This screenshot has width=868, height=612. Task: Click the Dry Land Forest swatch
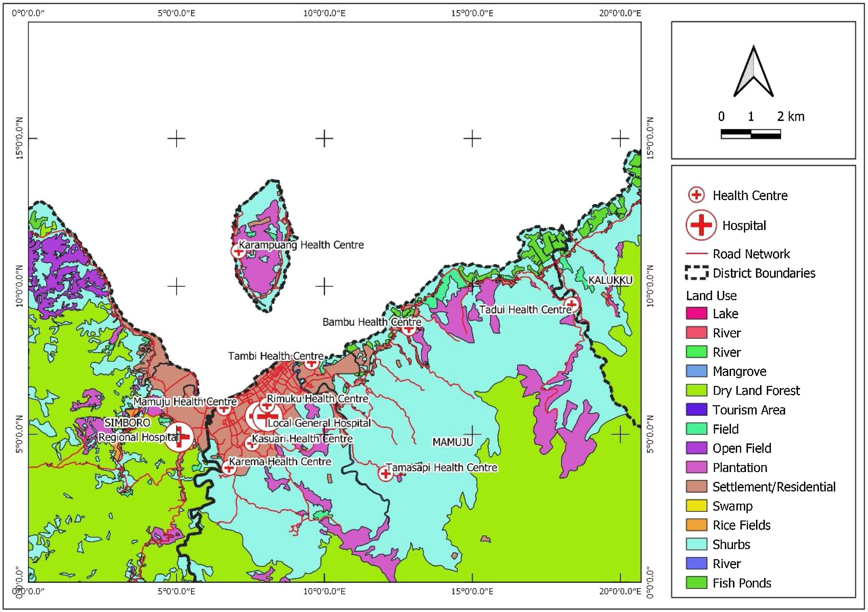[696, 390]
